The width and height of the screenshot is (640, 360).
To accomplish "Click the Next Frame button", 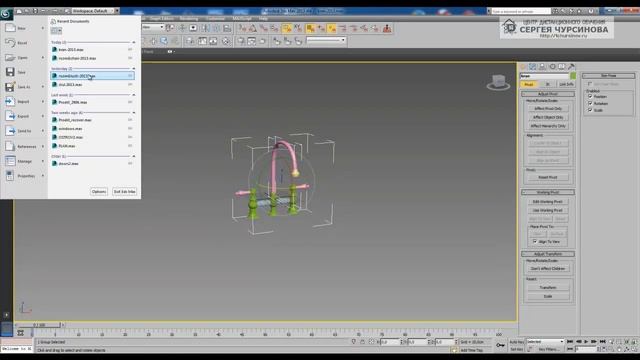I will 594,341.
